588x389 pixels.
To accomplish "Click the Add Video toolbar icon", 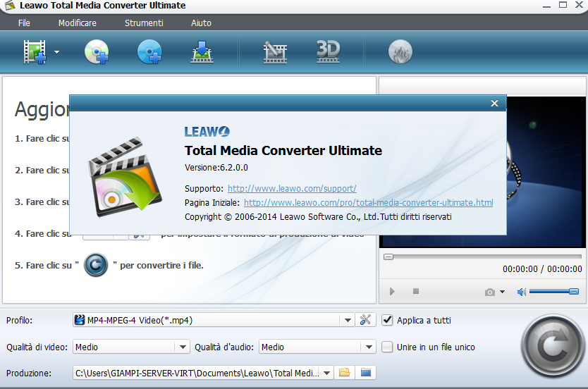I will [35, 51].
